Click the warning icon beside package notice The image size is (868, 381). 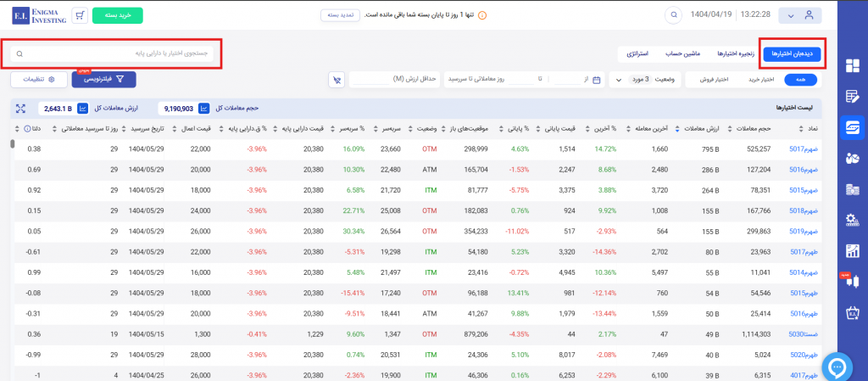[481, 15]
